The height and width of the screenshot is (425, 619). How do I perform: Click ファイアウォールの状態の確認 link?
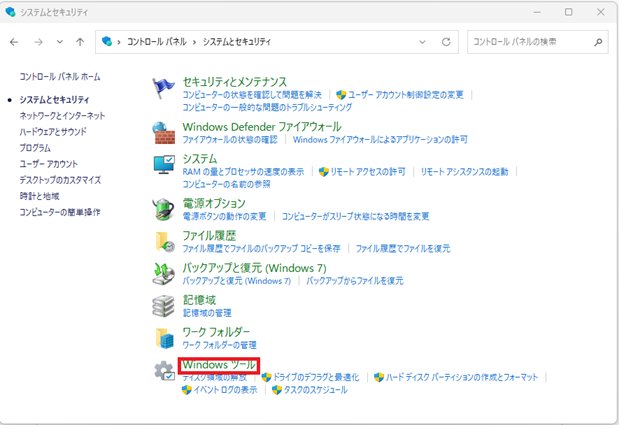coord(230,139)
